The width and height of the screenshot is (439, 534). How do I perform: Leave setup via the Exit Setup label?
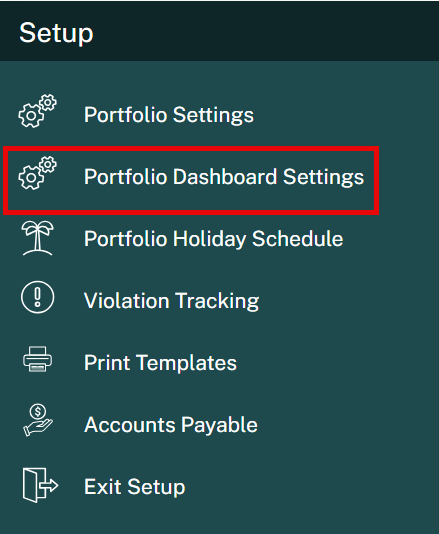pos(135,487)
